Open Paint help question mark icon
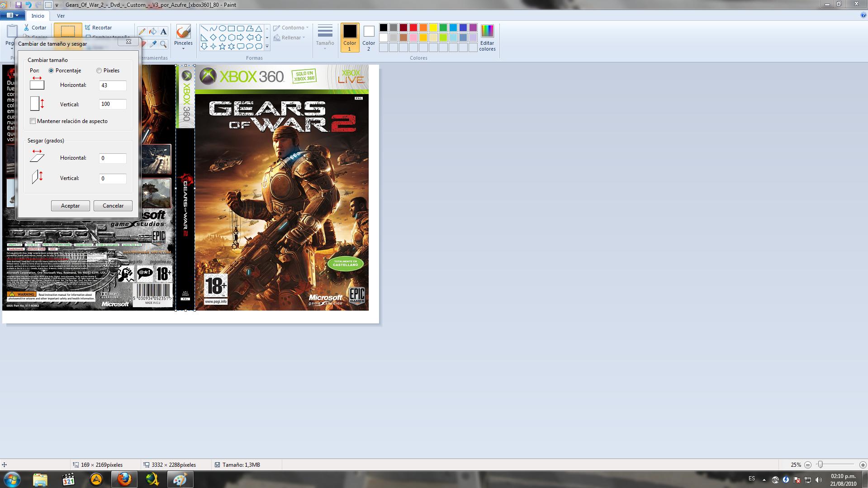 pos(863,15)
